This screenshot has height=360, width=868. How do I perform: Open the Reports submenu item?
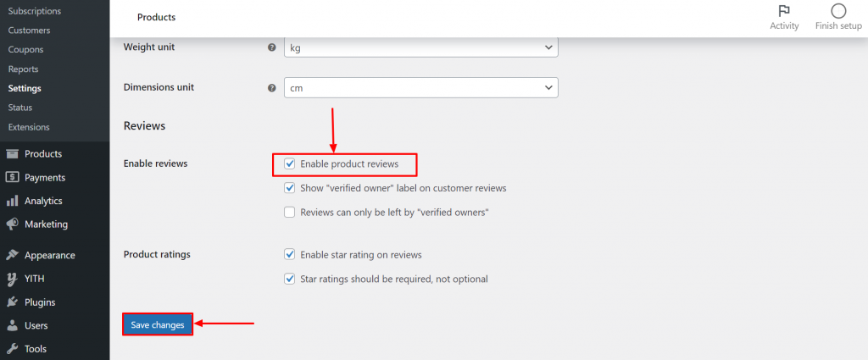click(x=23, y=69)
